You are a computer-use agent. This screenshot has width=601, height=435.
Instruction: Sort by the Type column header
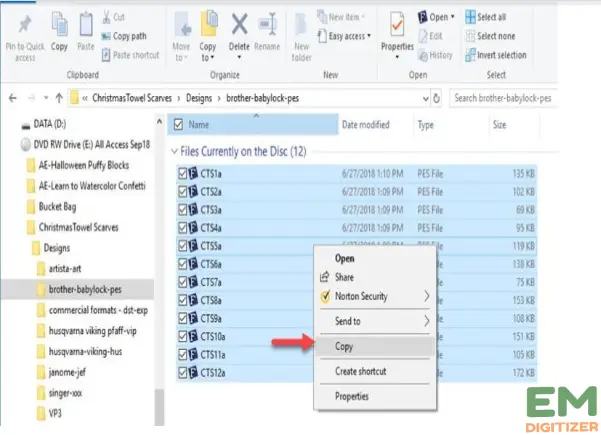point(425,125)
